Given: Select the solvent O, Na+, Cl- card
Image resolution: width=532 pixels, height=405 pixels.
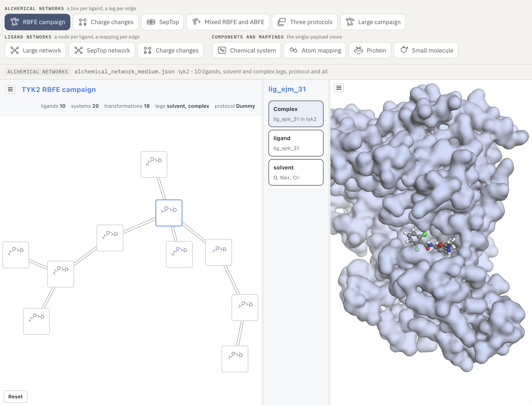Looking at the screenshot, I should click(296, 172).
